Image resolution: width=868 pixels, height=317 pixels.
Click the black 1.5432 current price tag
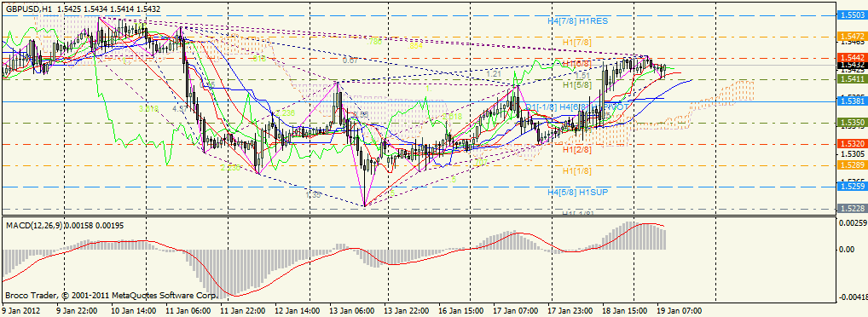pos(853,65)
